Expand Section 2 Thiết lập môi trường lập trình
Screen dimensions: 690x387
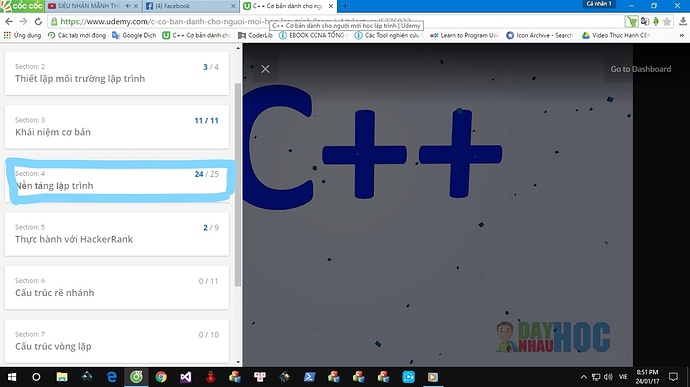point(117,73)
